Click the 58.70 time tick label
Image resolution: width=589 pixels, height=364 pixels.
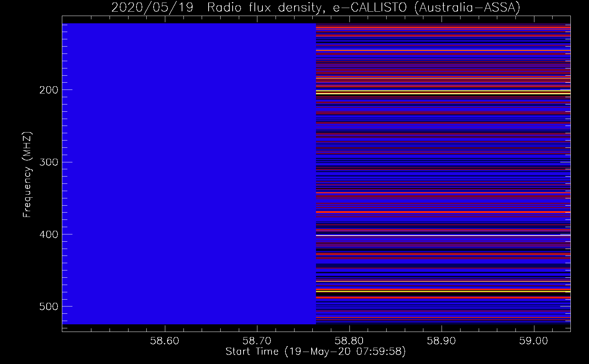[257, 341]
